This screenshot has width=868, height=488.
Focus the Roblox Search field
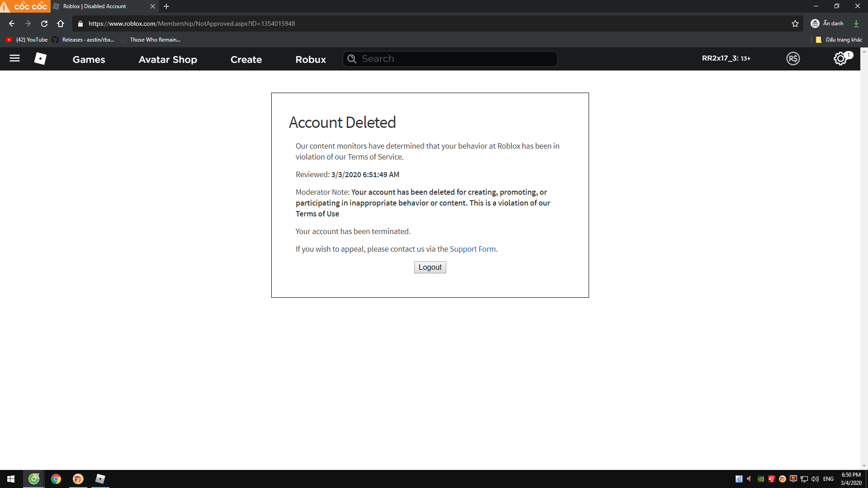(x=450, y=59)
